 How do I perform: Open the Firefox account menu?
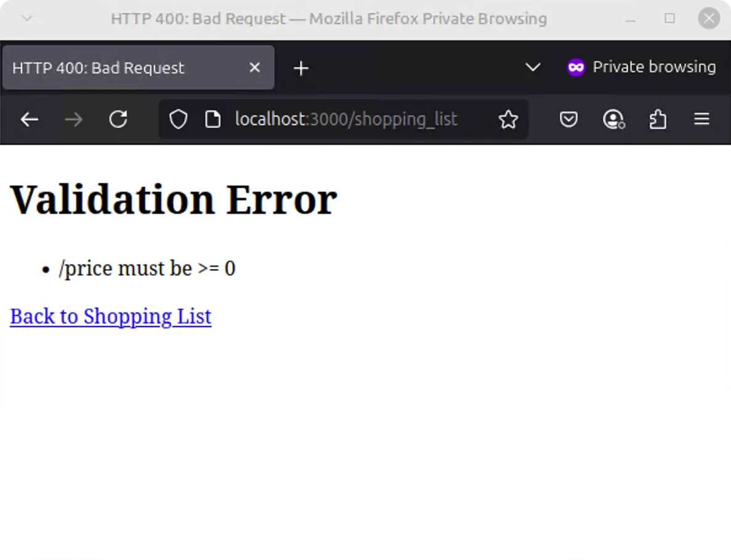613,120
